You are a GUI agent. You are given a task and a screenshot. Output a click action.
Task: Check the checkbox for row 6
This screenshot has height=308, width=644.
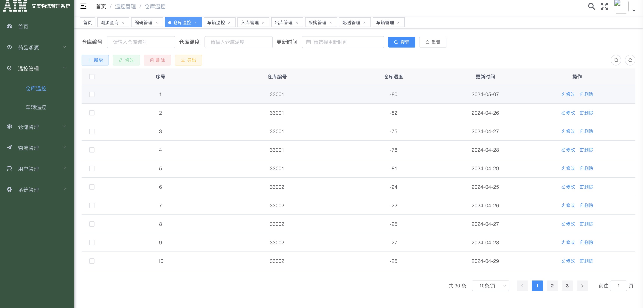pyautogui.click(x=92, y=187)
